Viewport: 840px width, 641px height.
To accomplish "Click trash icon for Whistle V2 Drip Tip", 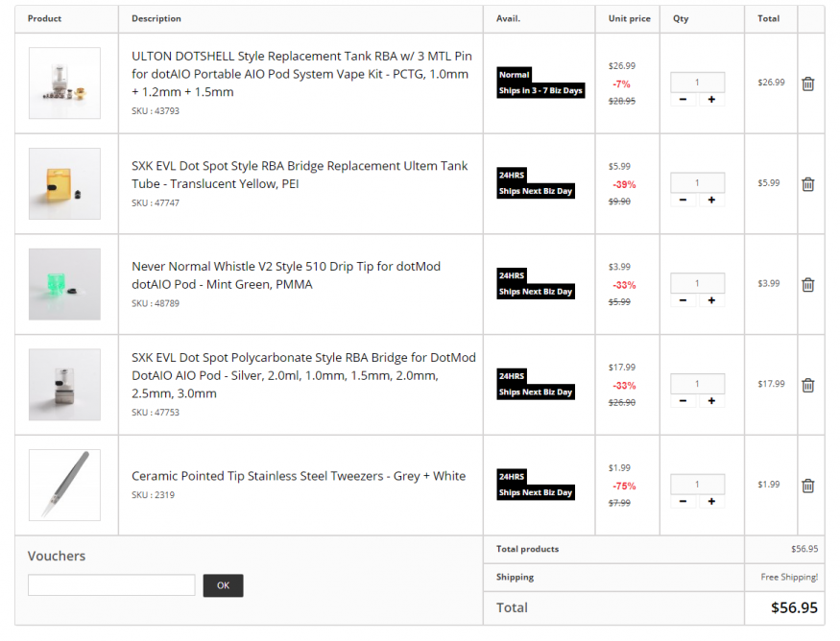I will [808, 285].
